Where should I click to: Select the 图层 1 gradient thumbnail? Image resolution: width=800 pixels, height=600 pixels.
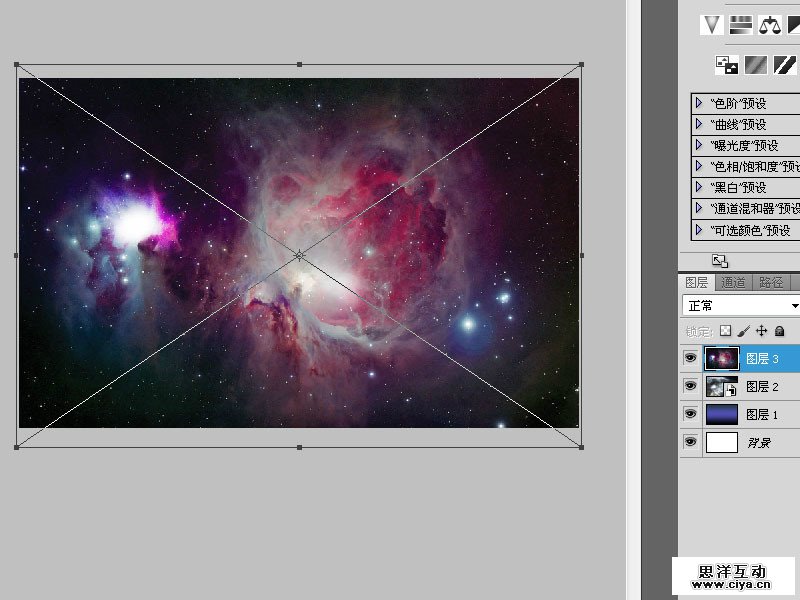[x=721, y=414]
